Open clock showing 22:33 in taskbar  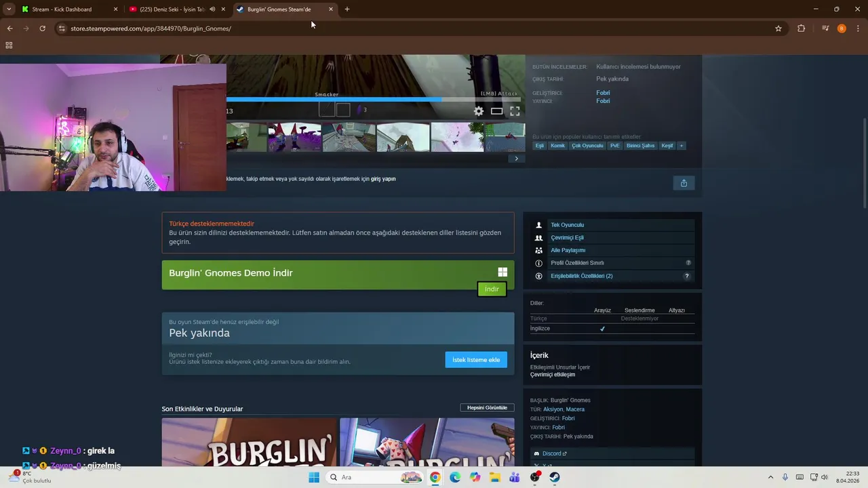pos(848,477)
